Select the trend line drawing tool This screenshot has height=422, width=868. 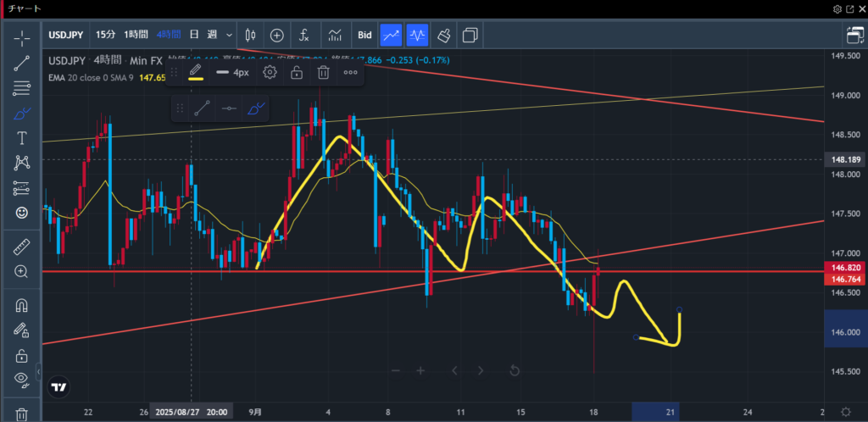tap(21, 63)
